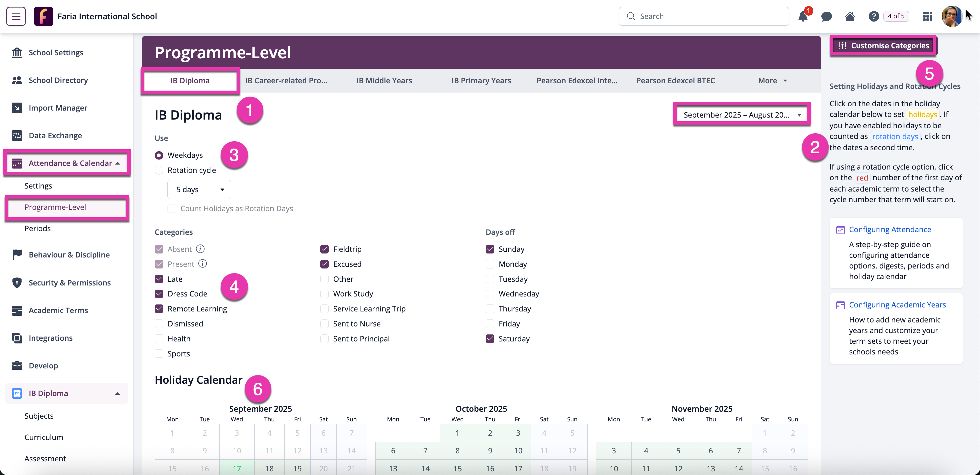Open the messages chat bubble icon
This screenshot has height=475, width=980.
[x=826, y=16]
